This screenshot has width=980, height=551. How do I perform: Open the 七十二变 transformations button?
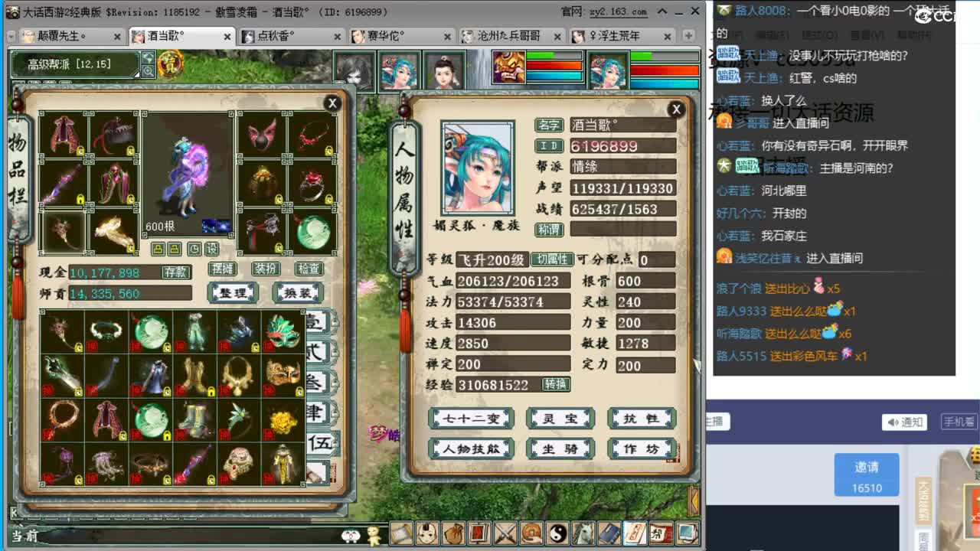470,419
